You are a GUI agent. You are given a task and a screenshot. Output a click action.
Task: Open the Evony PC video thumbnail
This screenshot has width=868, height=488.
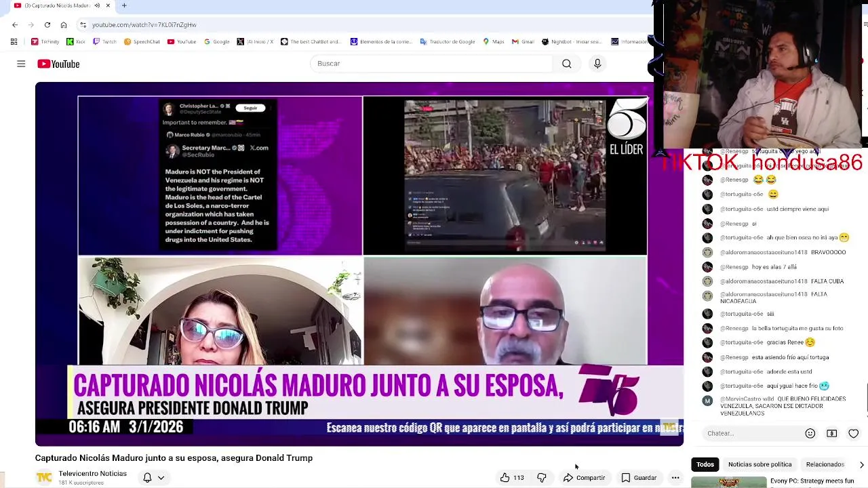pyautogui.click(x=728, y=483)
